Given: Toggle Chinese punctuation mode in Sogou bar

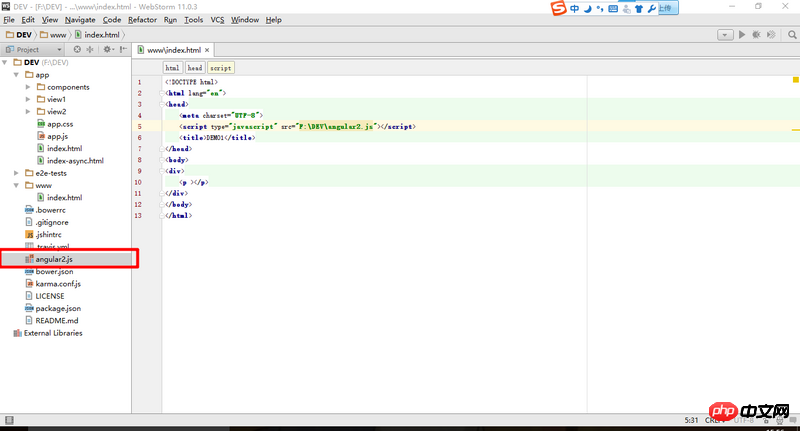Looking at the screenshot, I should (x=600, y=9).
